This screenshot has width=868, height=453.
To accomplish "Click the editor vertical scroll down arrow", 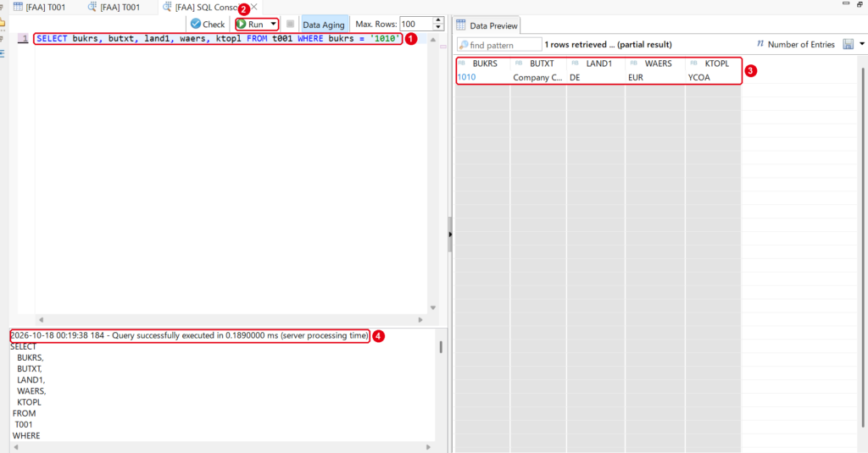I will click(433, 307).
